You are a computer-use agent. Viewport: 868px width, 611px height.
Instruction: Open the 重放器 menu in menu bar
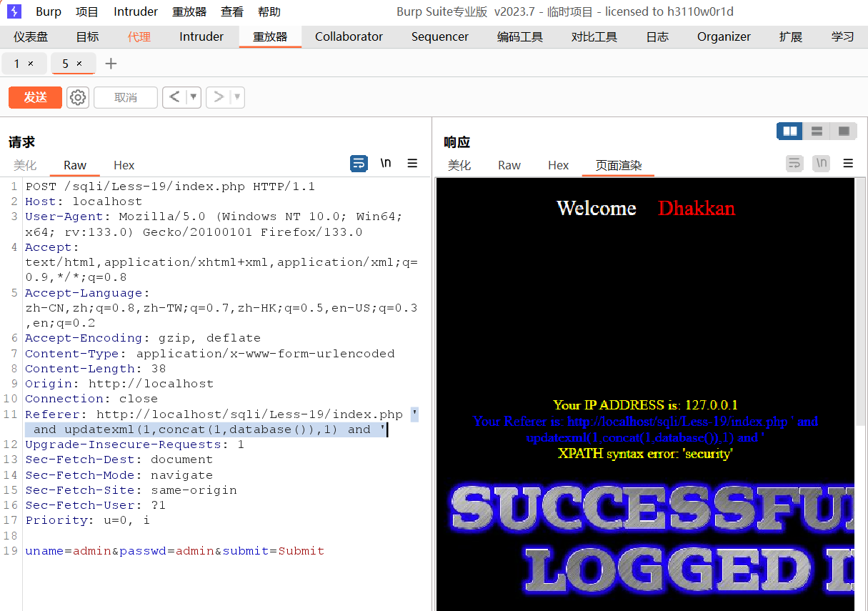tap(189, 11)
